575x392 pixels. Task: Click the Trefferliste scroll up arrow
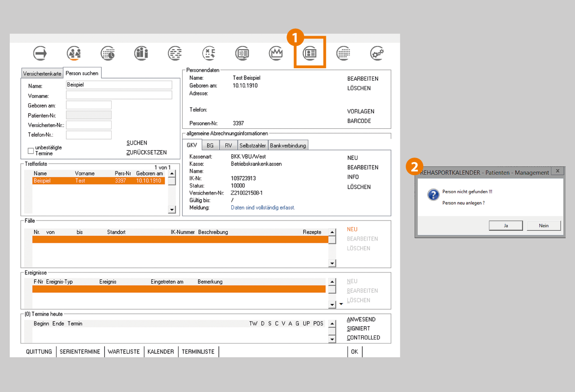coord(172,174)
